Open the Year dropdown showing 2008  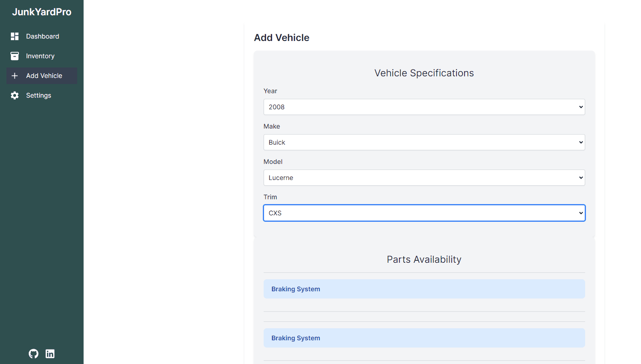(x=424, y=107)
